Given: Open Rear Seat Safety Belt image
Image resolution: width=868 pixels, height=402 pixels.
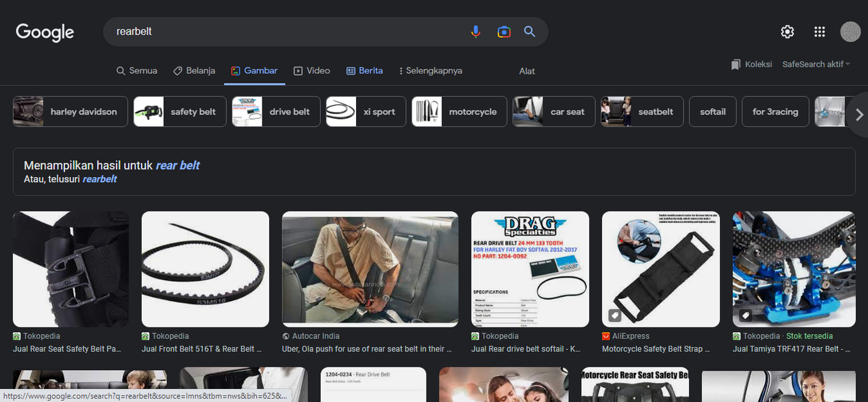Looking at the screenshot, I should pyautogui.click(x=71, y=269).
